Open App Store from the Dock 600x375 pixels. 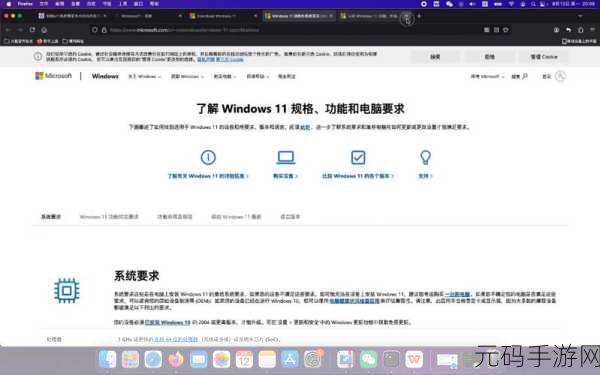tap(290, 359)
